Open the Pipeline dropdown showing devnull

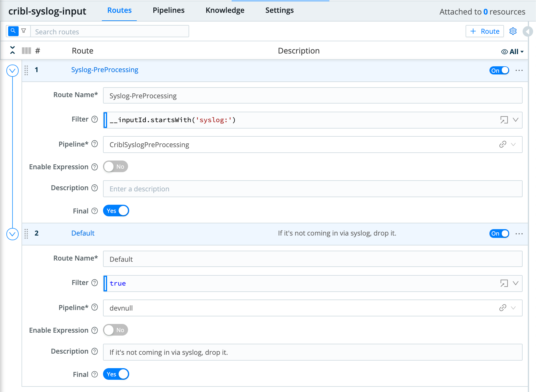[512, 308]
